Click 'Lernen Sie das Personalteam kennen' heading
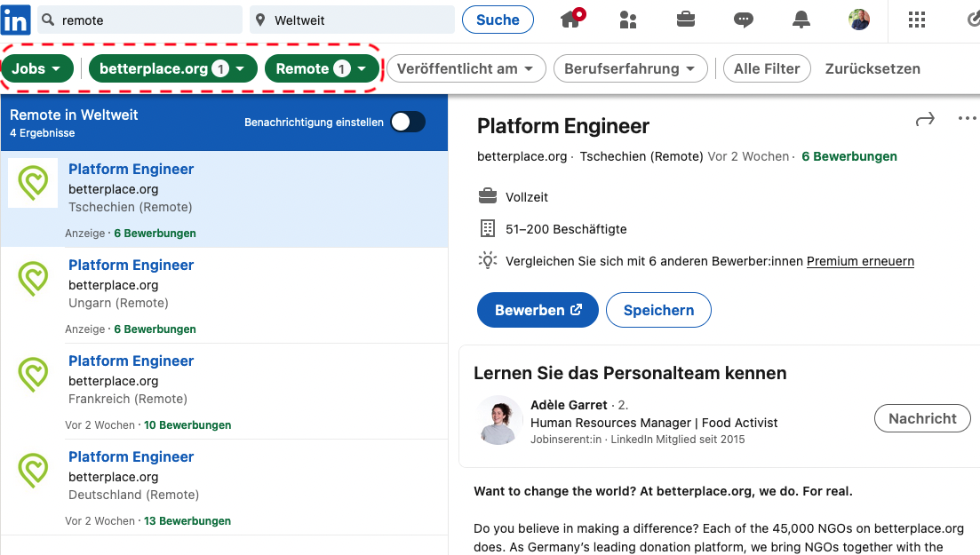 pyautogui.click(x=630, y=373)
